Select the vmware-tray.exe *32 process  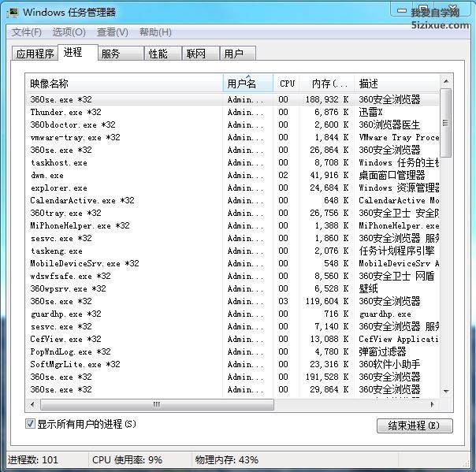click(x=232, y=137)
